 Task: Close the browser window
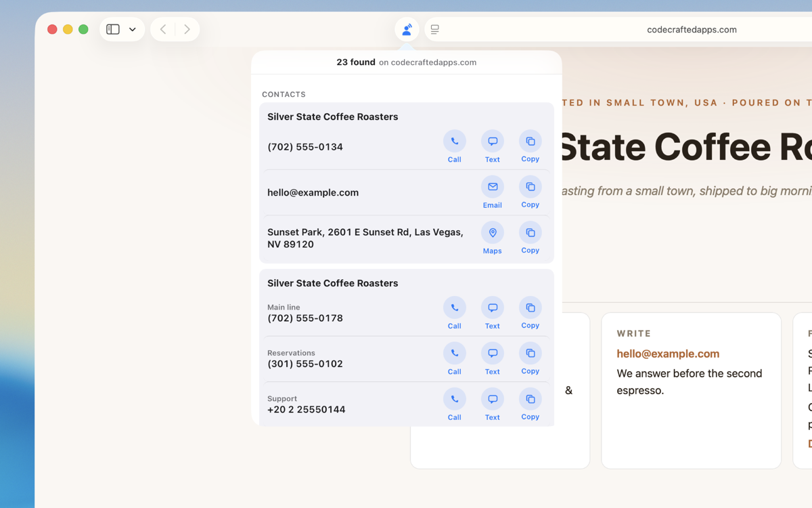(52, 30)
